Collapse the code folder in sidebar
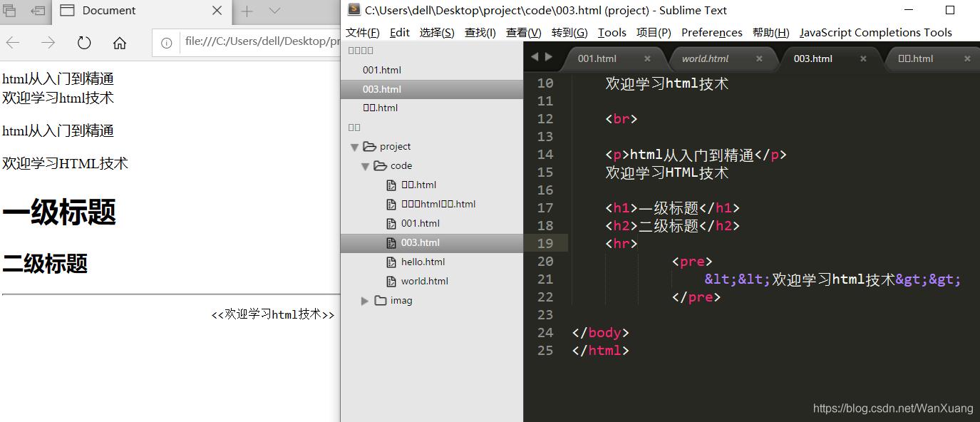 click(366, 165)
